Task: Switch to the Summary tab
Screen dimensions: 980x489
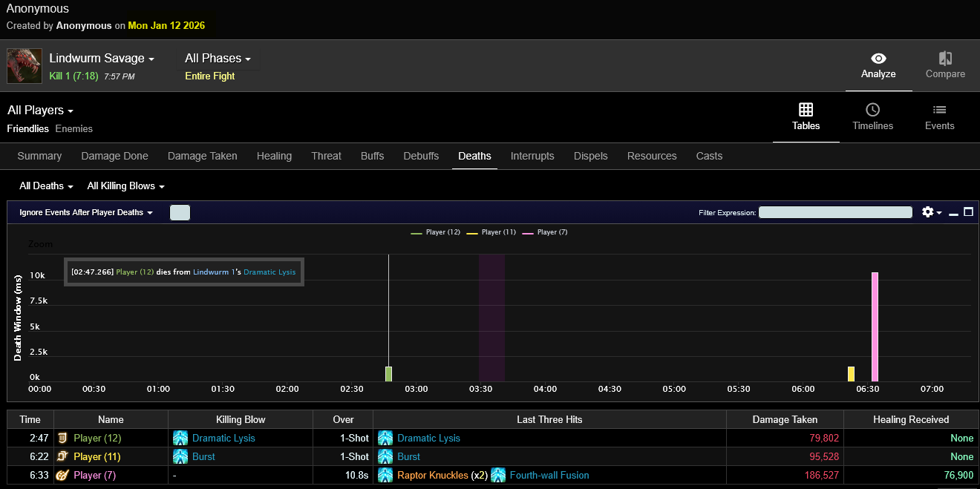Action: click(39, 156)
